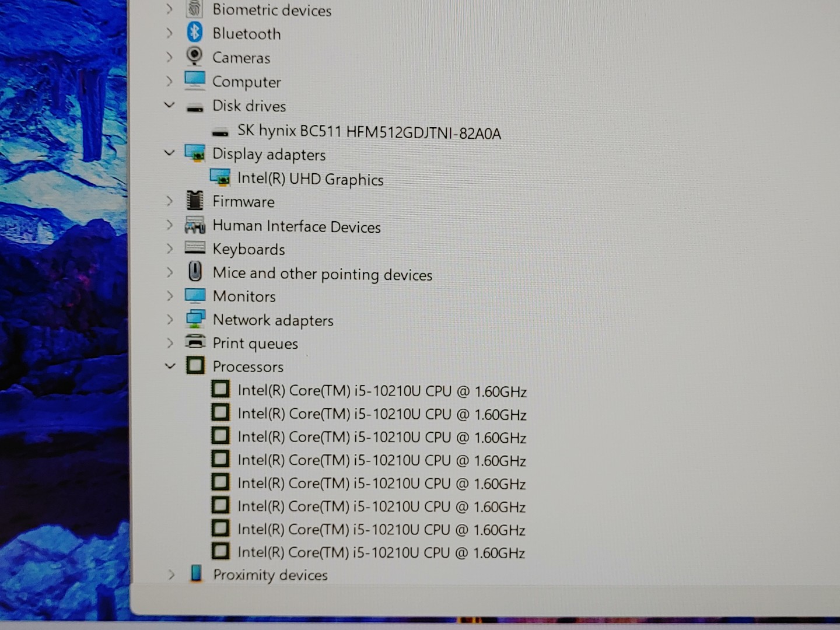
Task: Select SK hynix BC511 disk drive entry
Action: tap(369, 132)
